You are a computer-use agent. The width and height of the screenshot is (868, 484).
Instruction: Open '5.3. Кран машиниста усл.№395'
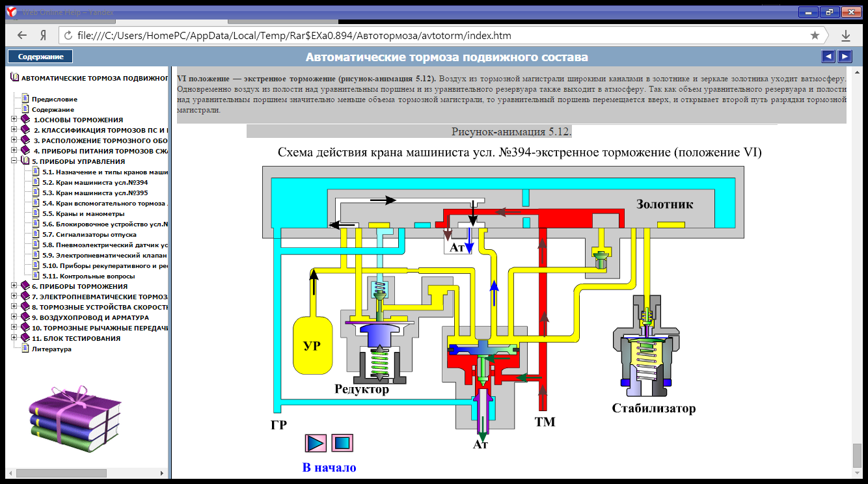click(95, 193)
